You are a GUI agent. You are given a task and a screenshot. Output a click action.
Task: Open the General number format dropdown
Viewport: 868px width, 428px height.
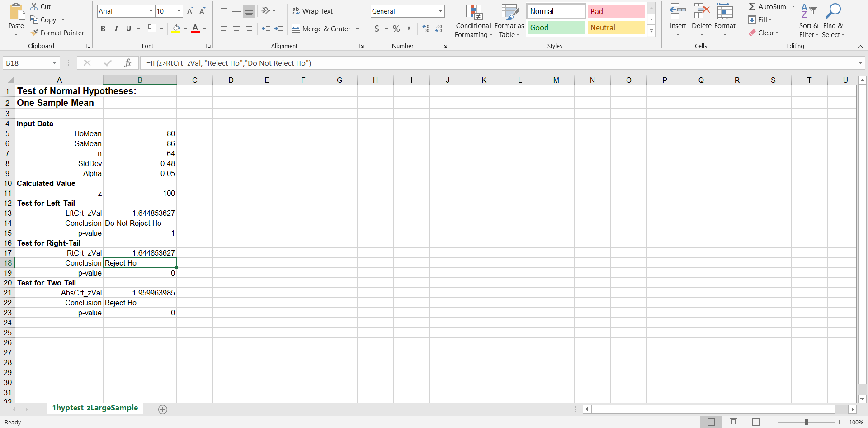pos(440,11)
